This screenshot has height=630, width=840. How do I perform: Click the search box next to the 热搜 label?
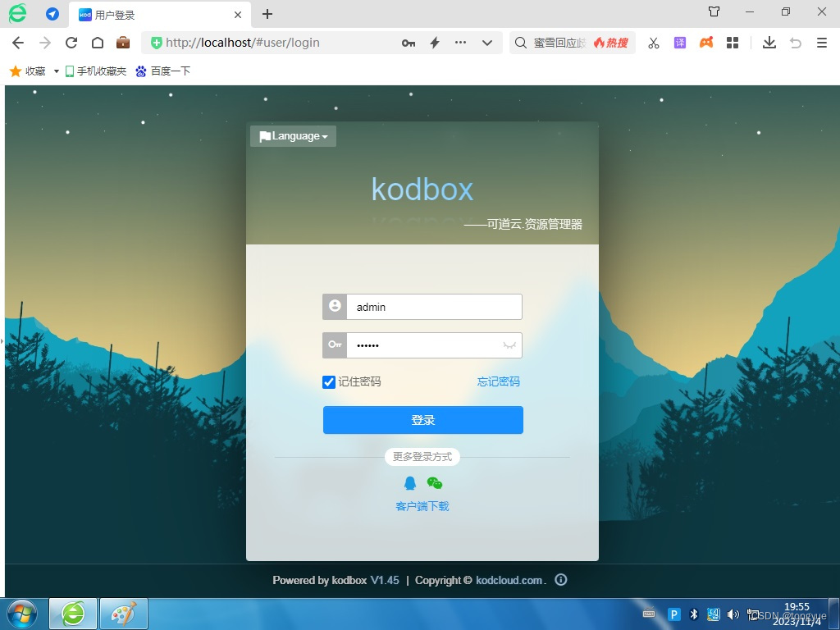[559, 43]
